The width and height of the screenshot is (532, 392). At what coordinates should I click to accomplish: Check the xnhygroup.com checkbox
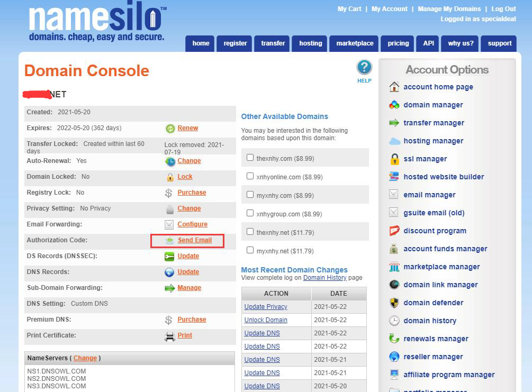click(x=250, y=213)
